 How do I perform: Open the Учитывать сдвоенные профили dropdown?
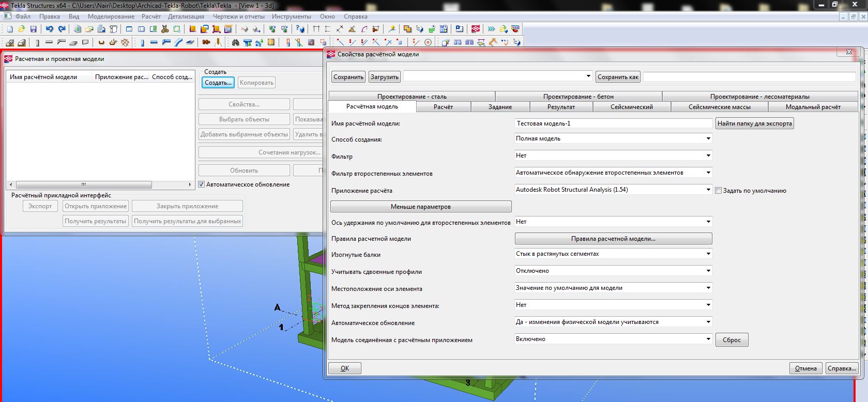click(x=708, y=271)
